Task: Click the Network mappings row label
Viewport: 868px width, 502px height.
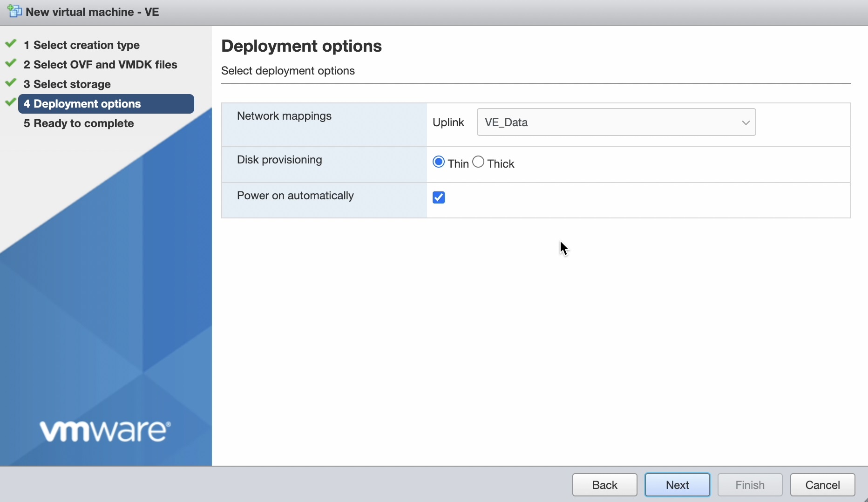Action: click(284, 116)
